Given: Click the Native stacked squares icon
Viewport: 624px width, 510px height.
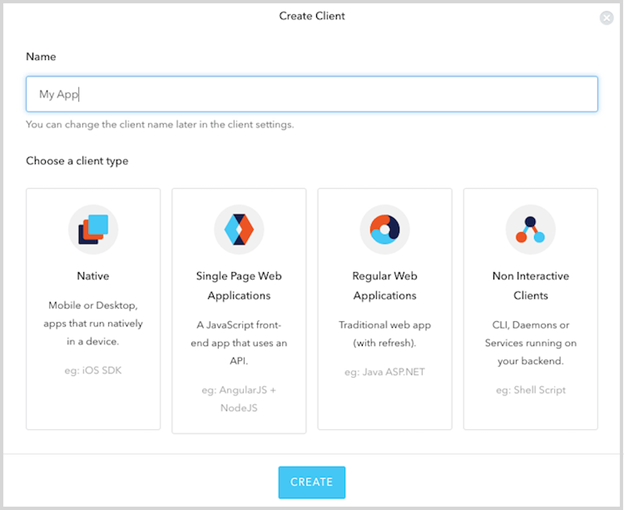Looking at the screenshot, I should click(93, 229).
